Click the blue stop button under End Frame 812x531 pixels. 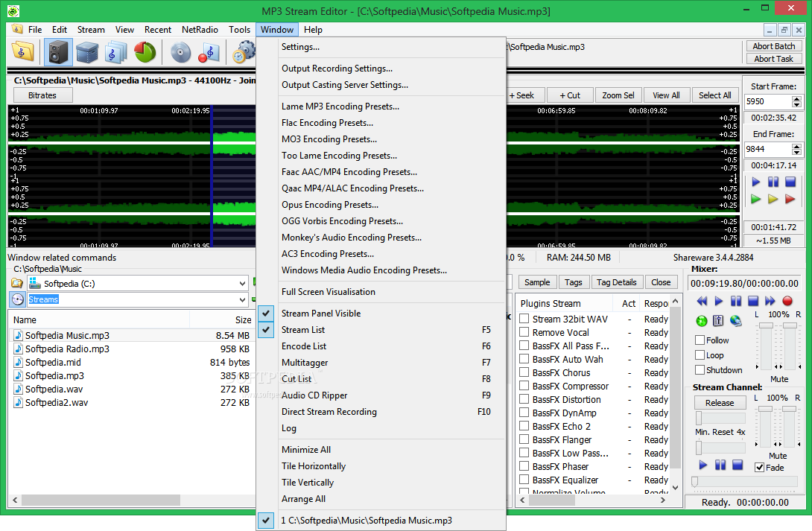790,182
